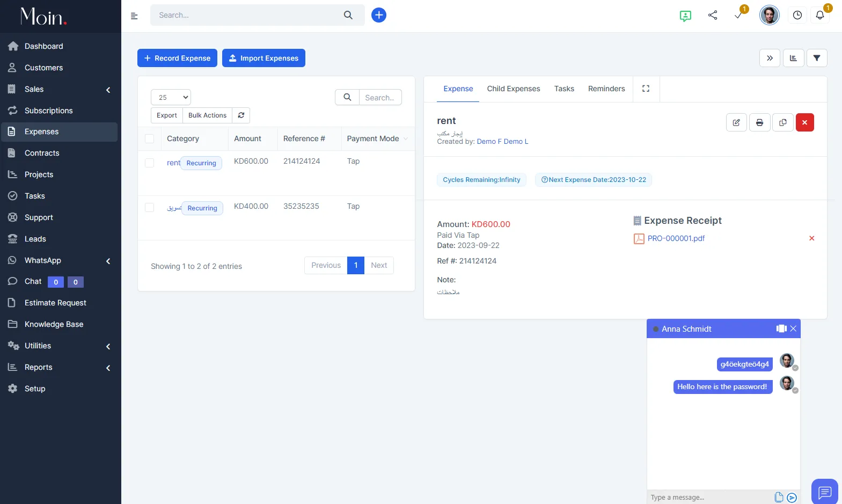The height and width of the screenshot is (504, 842).
Task: Close the Anna Schmidt chat window
Action: pyautogui.click(x=793, y=328)
